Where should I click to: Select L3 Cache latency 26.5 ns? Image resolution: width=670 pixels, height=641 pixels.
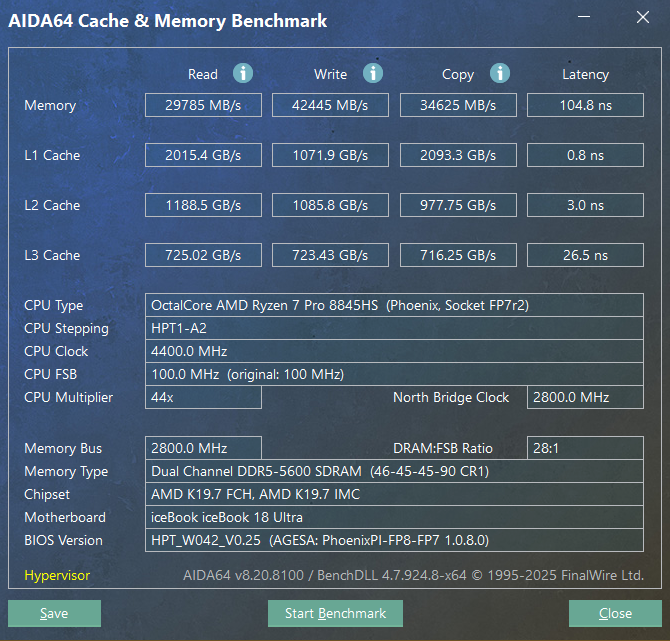[585, 255]
